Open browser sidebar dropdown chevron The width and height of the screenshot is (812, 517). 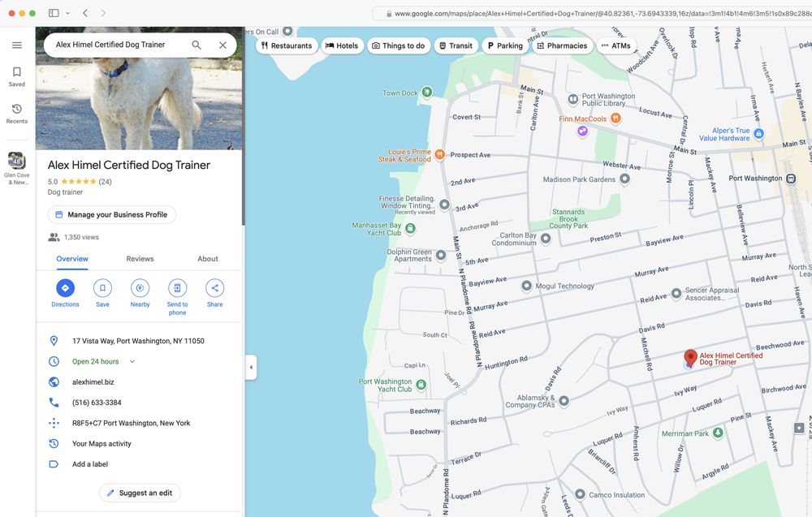67,14
